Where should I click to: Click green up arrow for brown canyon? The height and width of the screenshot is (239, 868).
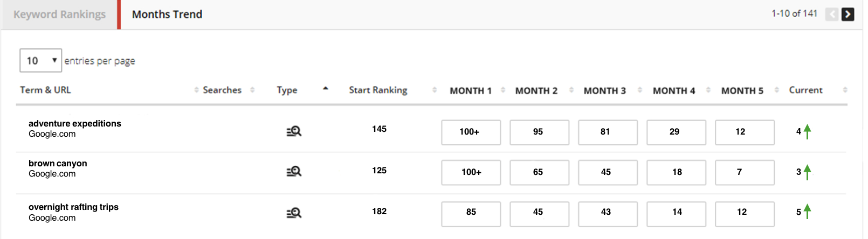click(x=807, y=172)
